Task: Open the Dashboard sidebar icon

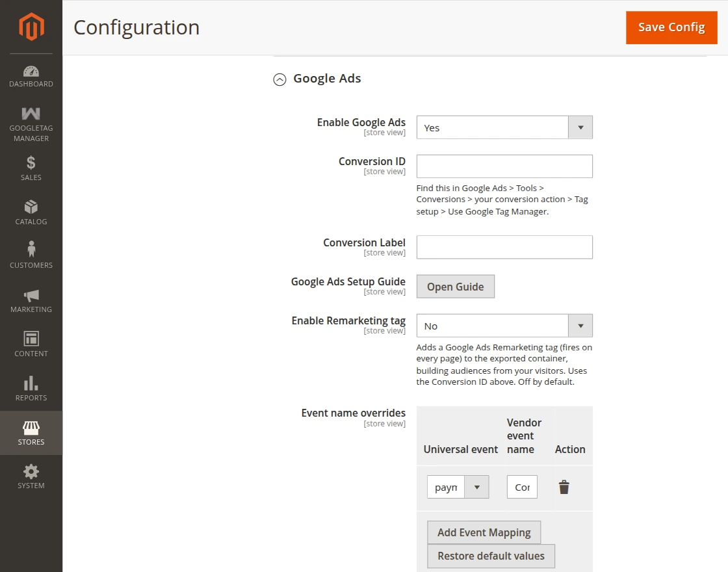Action: pyautogui.click(x=31, y=77)
